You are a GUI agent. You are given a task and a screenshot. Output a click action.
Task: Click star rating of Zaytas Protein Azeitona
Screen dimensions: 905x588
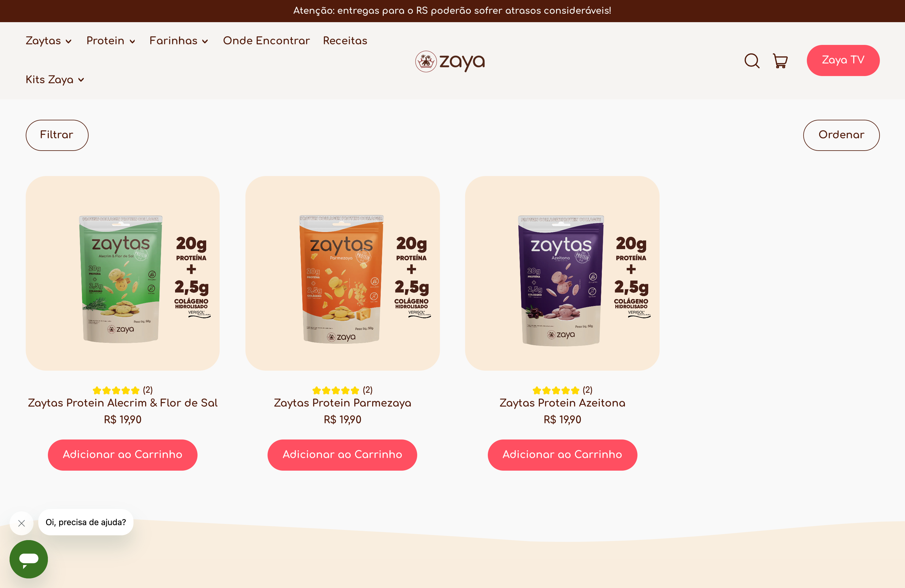(555, 390)
